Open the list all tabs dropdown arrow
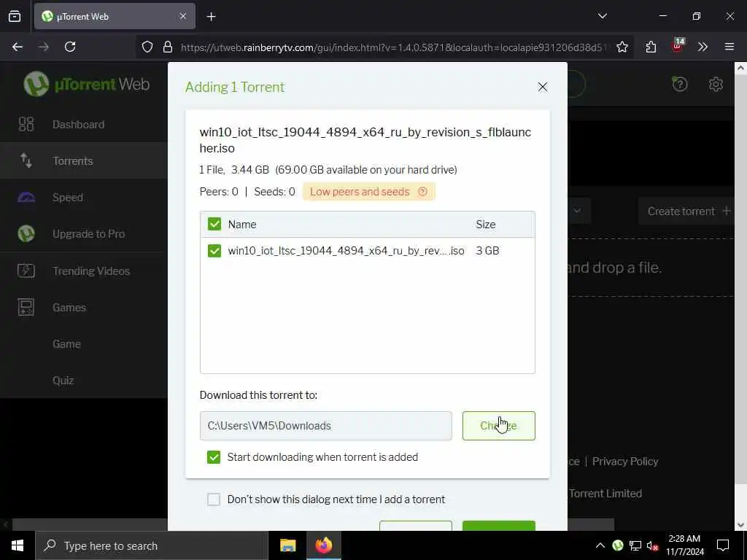The image size is (747, 560). click(x=602, y=16)
